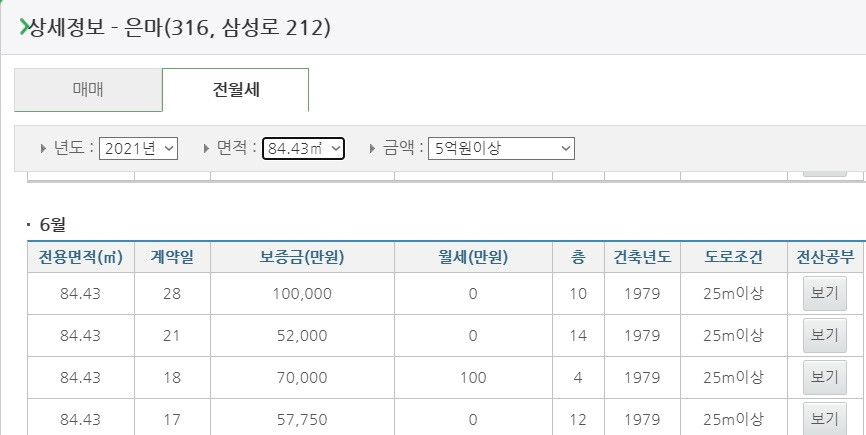Click 보기 for the 57,750 deposit row
Viewport: 866px width, 435px height.
coord(825,420)
